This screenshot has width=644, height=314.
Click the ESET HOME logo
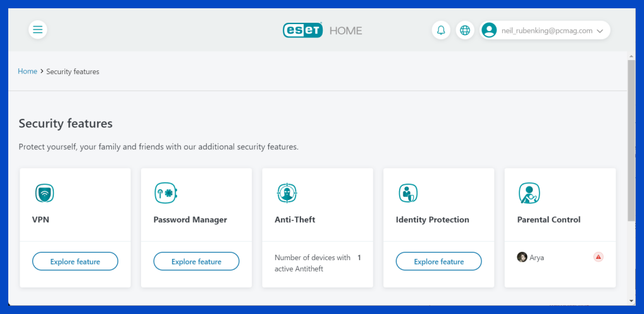pyautogui.click(x=323, y=30)
